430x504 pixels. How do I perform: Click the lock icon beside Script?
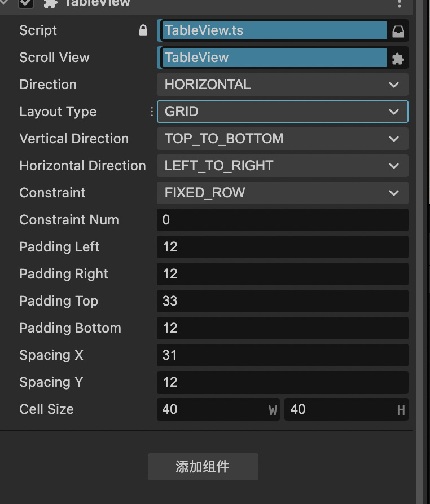143,30
